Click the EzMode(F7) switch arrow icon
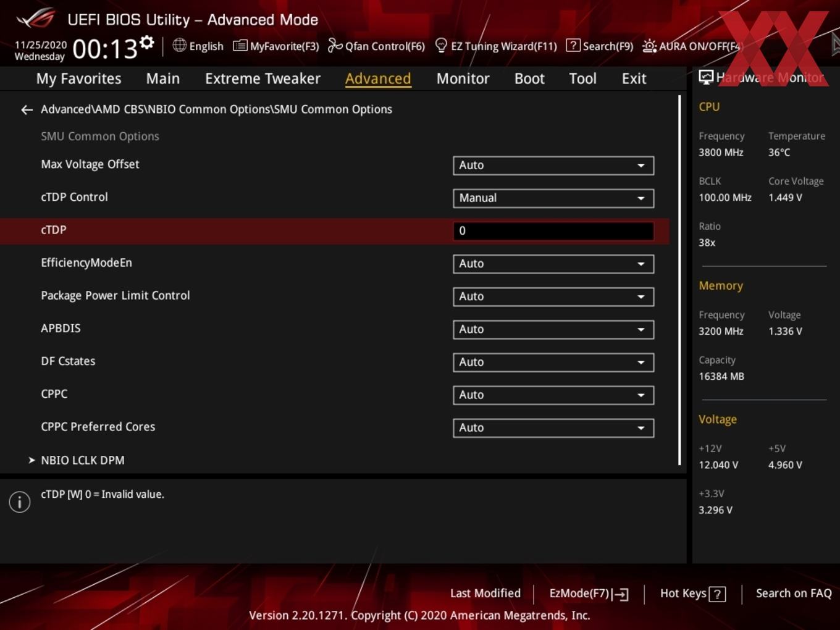Screen dimensions: 840x630 click(x=621, y=594)
